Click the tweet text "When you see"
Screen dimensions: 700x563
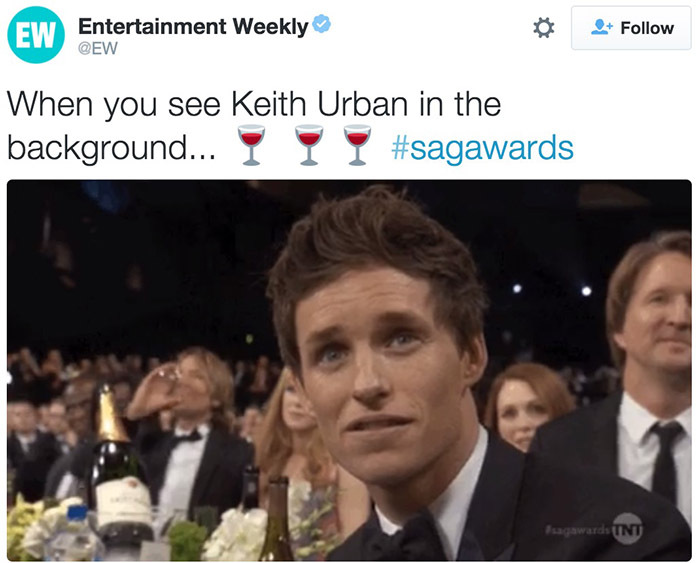click(114, 105)
